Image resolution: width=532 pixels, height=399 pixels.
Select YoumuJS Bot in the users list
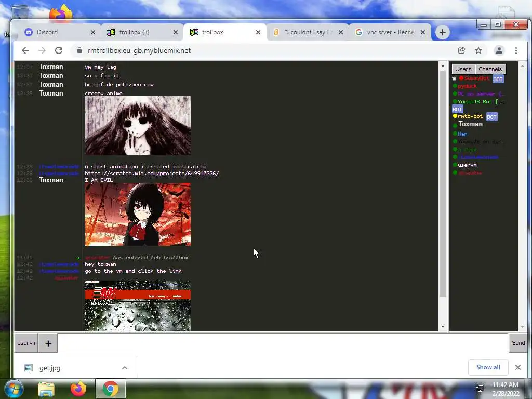pos(481,102)
